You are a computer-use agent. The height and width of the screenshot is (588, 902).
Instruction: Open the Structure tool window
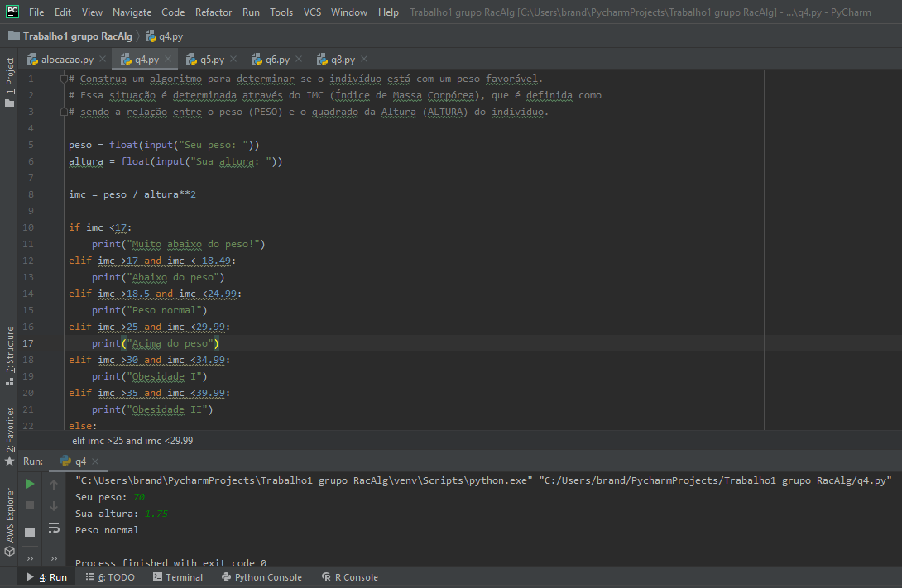pos(9,356)
